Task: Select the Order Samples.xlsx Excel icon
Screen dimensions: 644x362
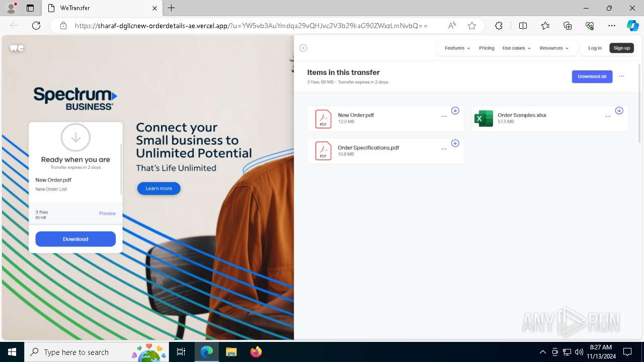Action: (484, 119)
